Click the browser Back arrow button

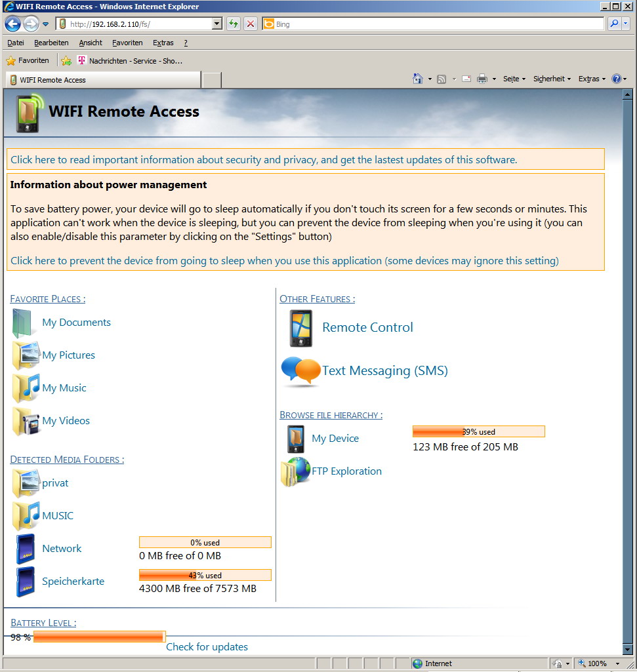coord(13,24)
